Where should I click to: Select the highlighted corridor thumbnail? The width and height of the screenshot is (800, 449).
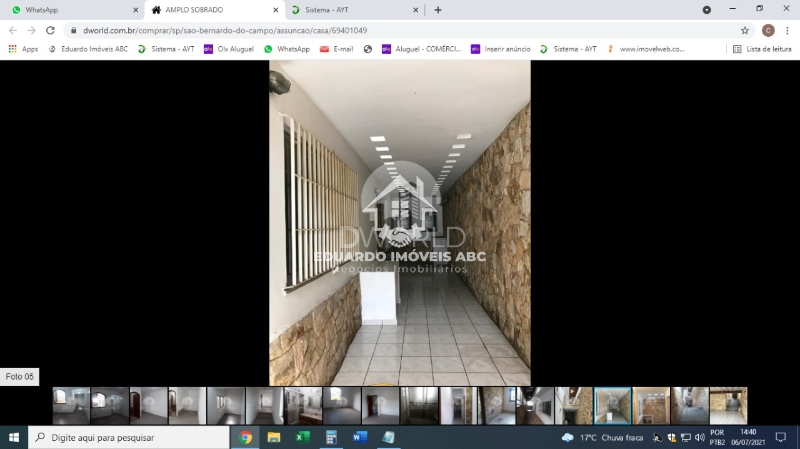613,406
